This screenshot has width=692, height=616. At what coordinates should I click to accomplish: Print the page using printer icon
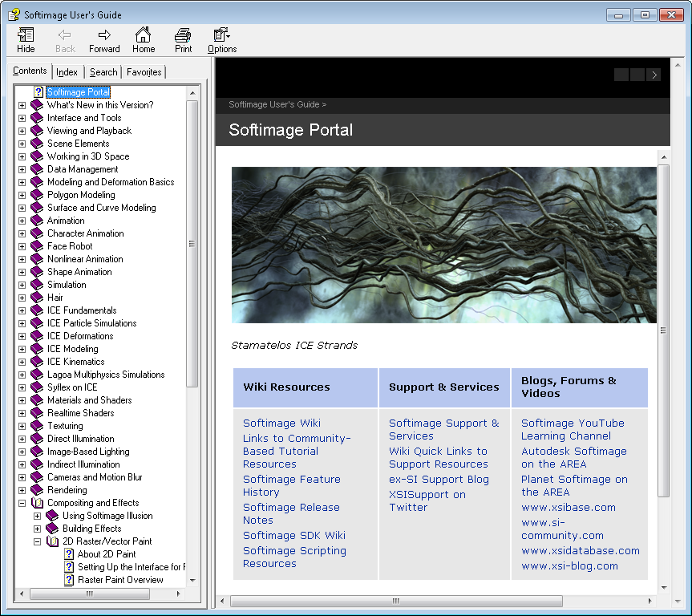[183, 35]
